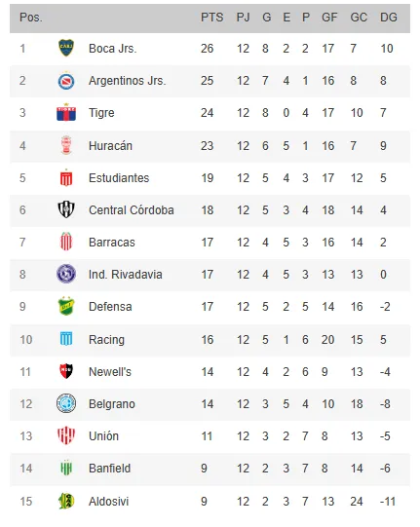Click the Pos. column header
This screenshot has width=420, height=527.
31,18
